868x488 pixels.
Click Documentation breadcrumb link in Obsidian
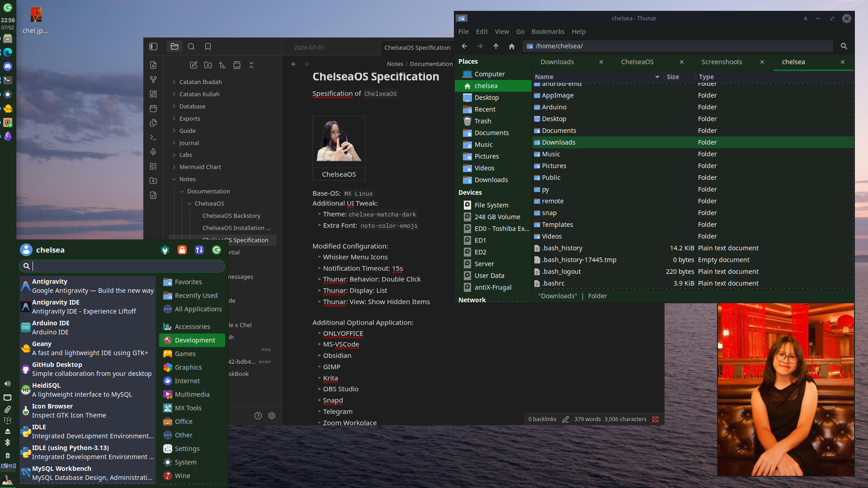click(x=431, y=64)
